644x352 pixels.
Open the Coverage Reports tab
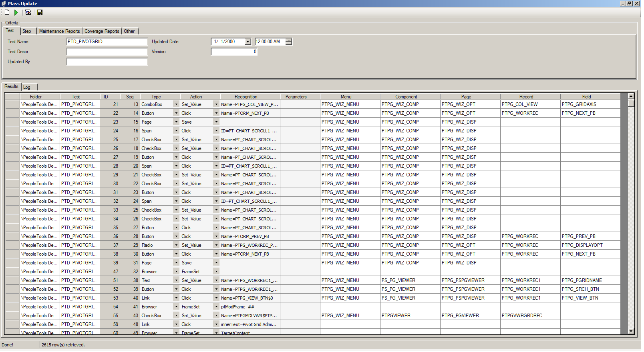(x=102, y=31)
